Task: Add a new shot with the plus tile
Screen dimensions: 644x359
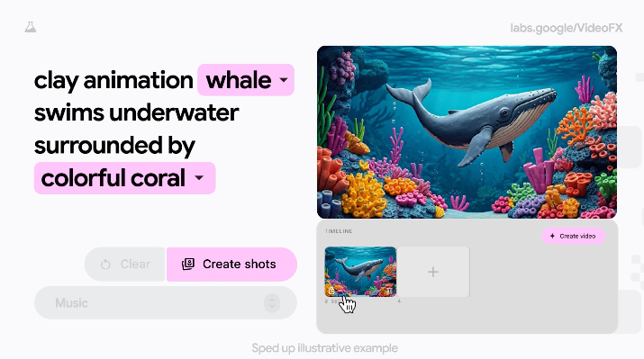Action: pyautogui.click(x=433, y=272)
